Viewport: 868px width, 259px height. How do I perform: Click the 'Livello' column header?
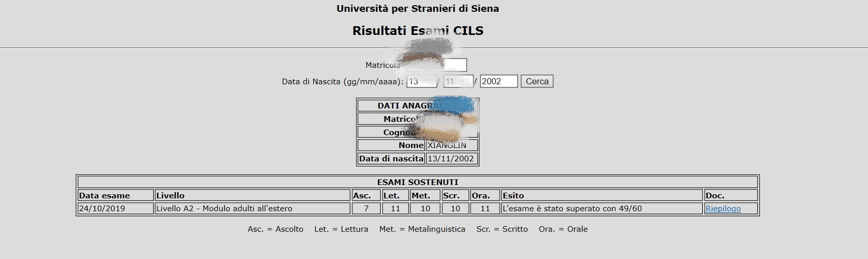253,195
